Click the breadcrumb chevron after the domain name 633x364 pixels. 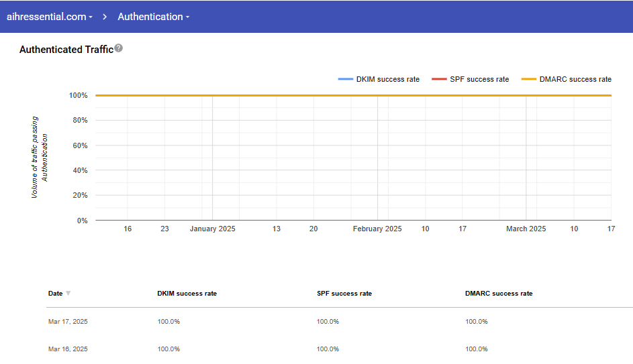click(x=105, y=17)
